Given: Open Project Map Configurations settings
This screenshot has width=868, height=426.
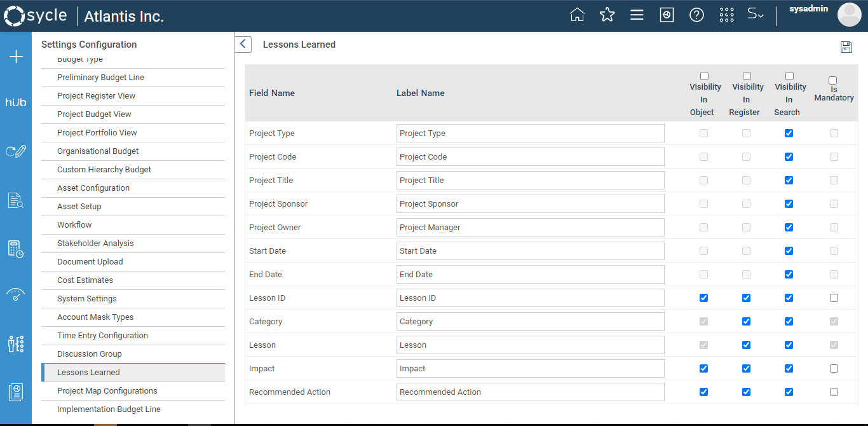Looking at the screenshot, I should 133,391.
